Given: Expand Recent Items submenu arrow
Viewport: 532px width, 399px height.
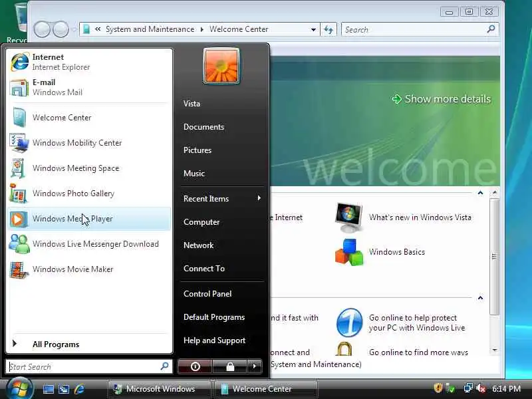Looking at the screenshot, I should tap(259, 198).
